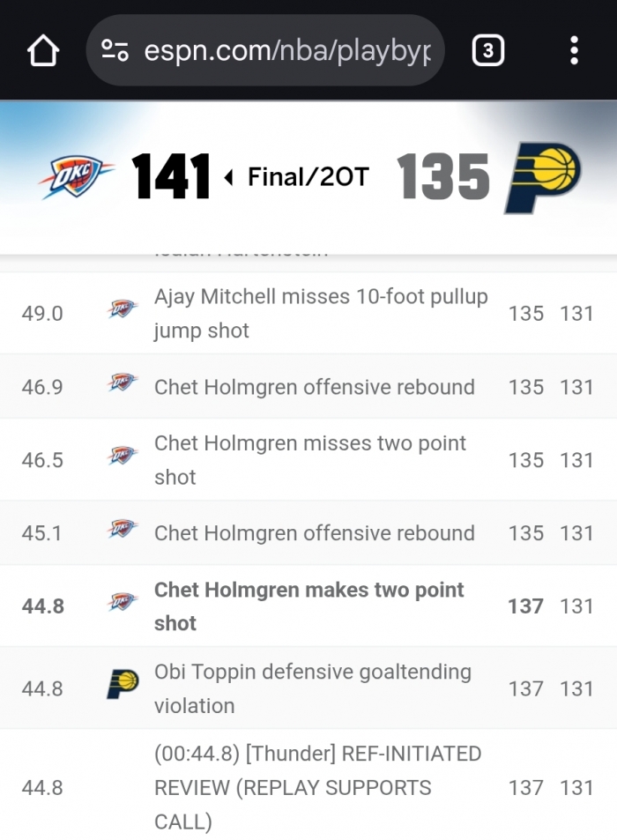
Task: Open the three-dot browser menu
Action: 574,51
